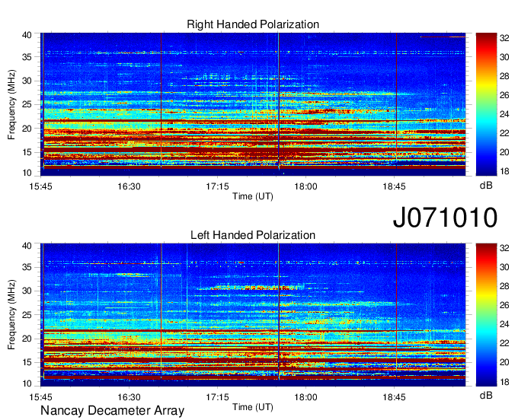Click the 22 value on Left Handed color bar
The width and height of the screenshot is (518, 420).
[504, 343]
